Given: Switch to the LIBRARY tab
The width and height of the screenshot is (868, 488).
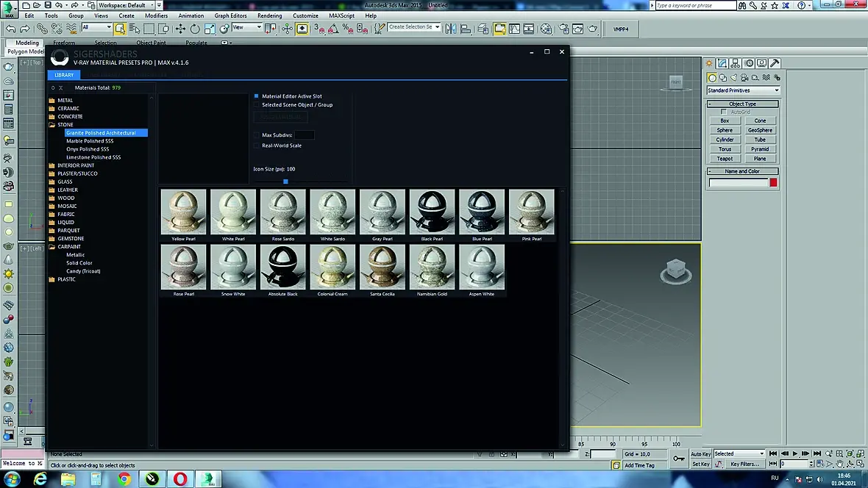Looking at the screenshot, I should pyautogui.click(x=64, y=75).
